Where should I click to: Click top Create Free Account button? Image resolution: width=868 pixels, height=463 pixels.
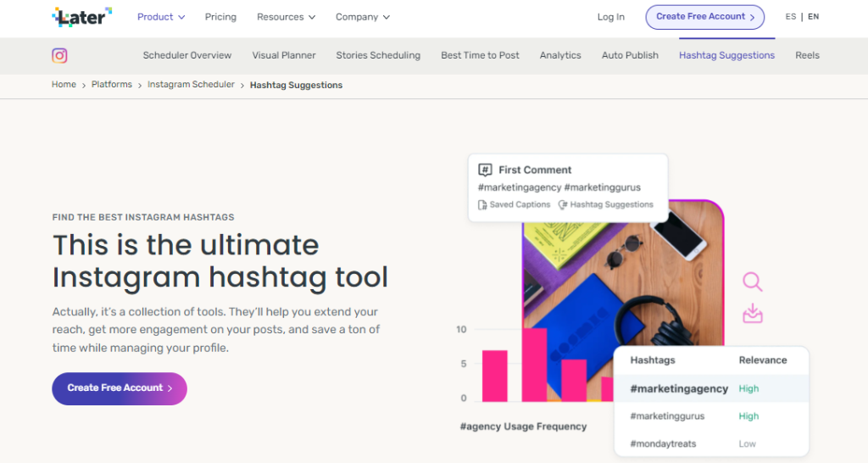tap(704, 17)
